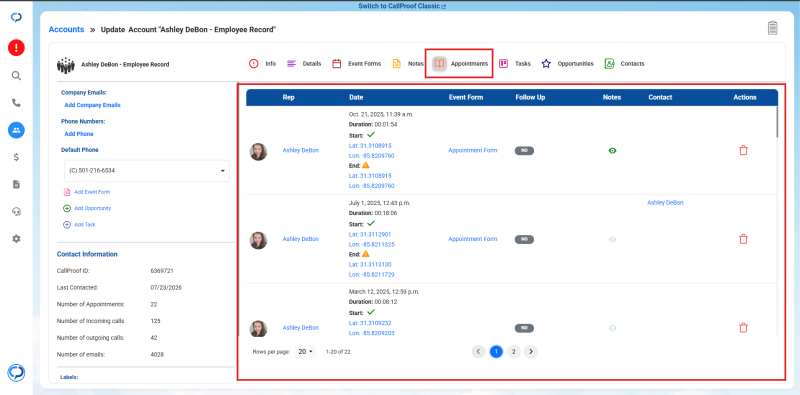800x395 pixels.
Task: Go to page 2 of appointments
Action: click(x=513, y=352)
